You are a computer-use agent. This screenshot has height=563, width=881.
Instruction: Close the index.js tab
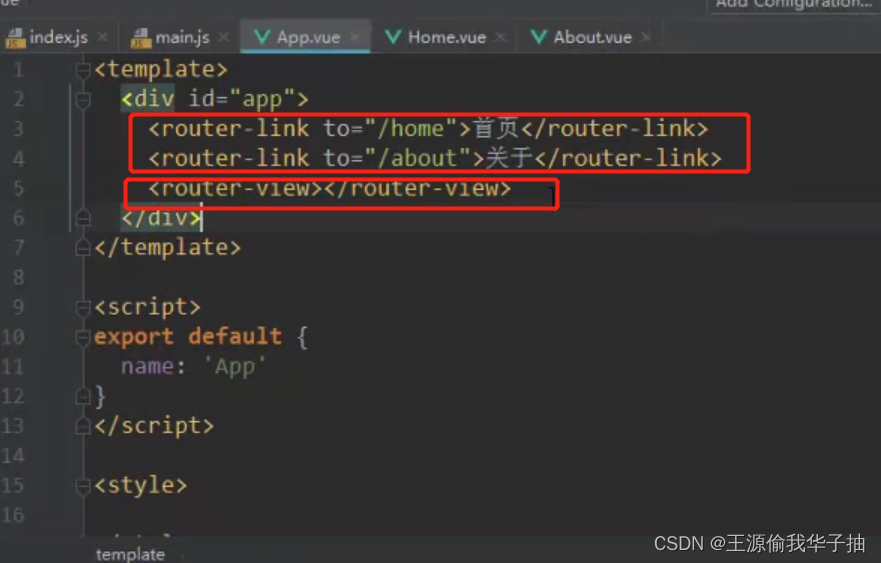[x=102, y=37]
